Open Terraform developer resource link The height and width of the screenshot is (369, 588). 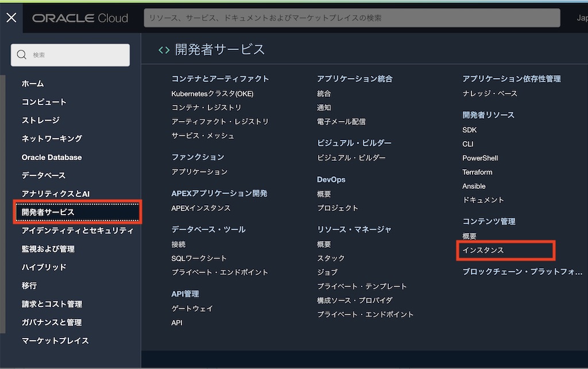pyautogui.click(x=477, y=172)
